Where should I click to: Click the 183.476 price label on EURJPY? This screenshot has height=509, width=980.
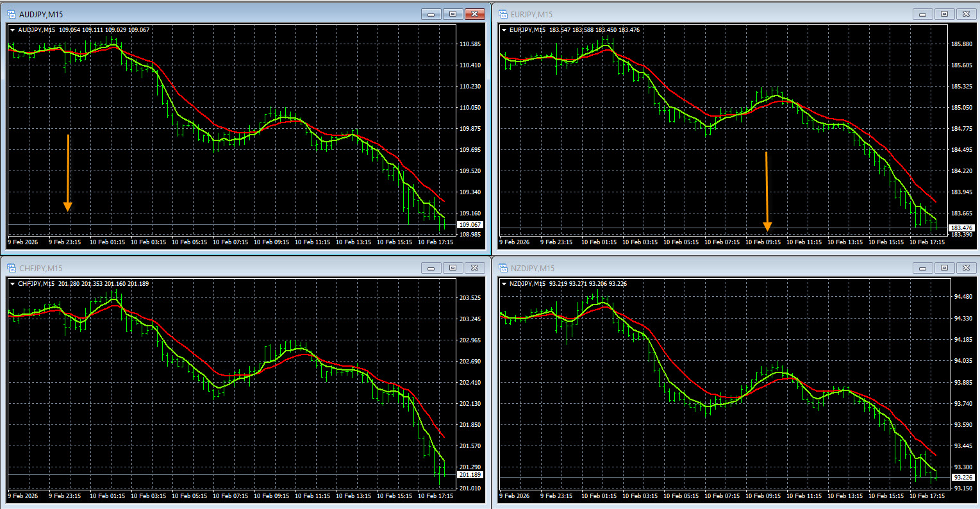961,228
